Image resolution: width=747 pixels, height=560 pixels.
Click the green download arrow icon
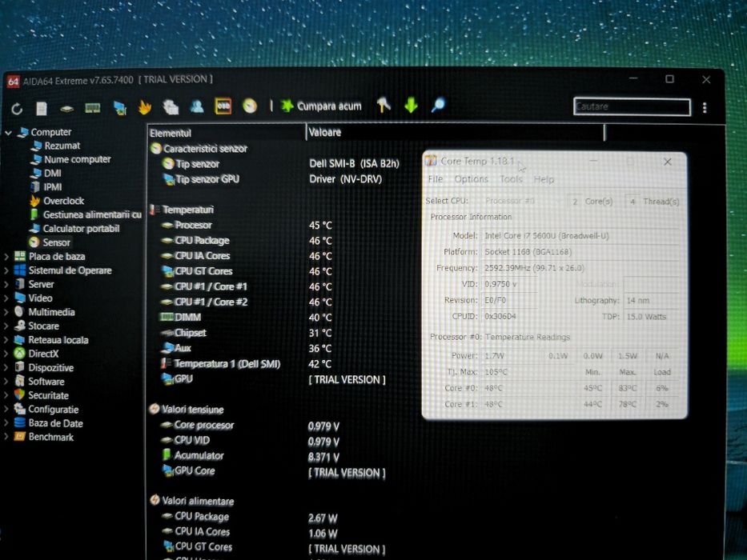point(411,105)
